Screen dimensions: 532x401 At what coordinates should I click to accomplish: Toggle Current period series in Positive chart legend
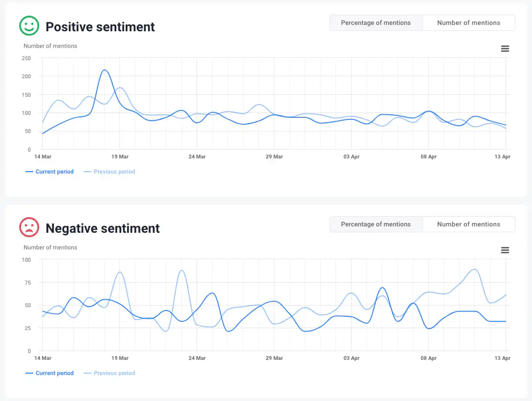[x=49, y=172]
